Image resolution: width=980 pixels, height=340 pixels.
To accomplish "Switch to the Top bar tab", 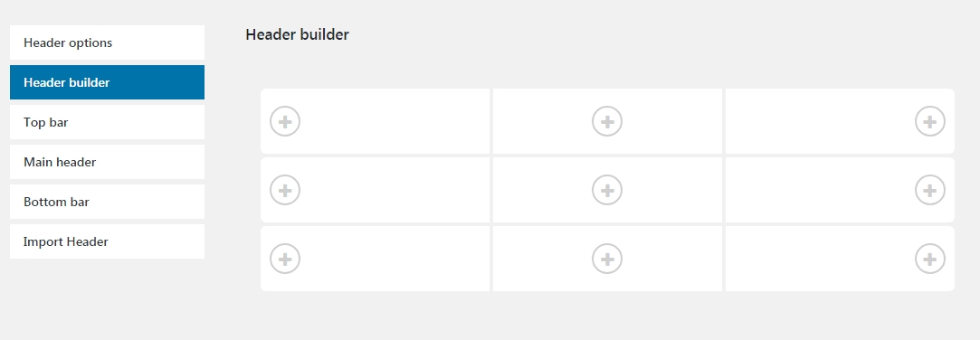I will [x=107, y=122].
